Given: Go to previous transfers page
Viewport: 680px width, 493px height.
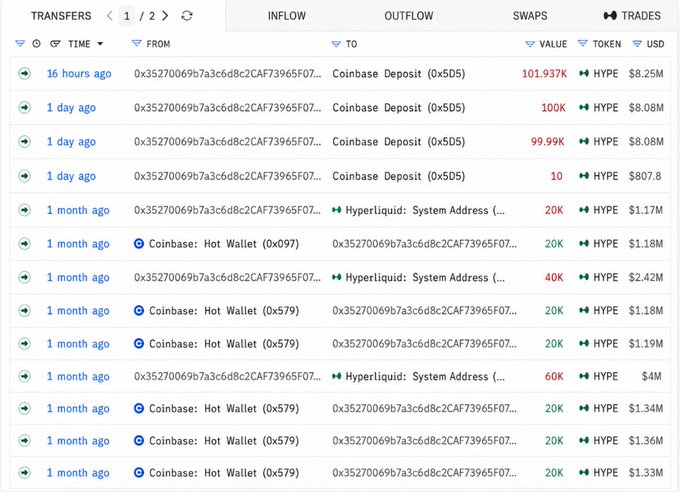Looking at the screenshot, I should (x=110, y=16).
